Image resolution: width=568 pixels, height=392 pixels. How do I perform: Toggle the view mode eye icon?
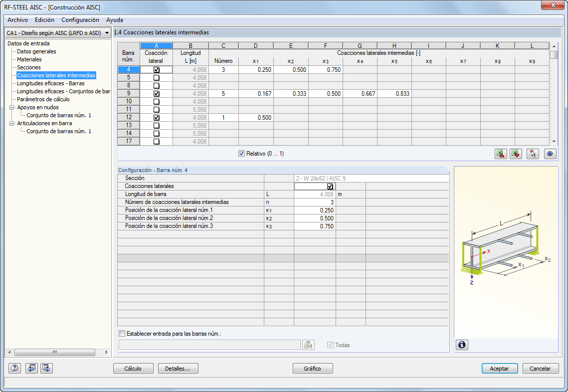tap(550, 154)
